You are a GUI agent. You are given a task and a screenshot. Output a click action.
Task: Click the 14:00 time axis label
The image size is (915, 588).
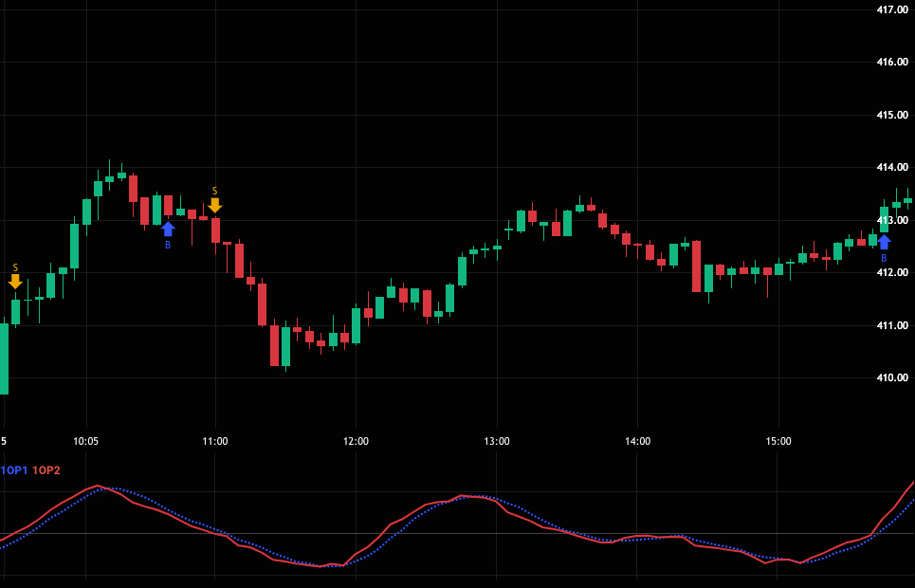(638, 441)
